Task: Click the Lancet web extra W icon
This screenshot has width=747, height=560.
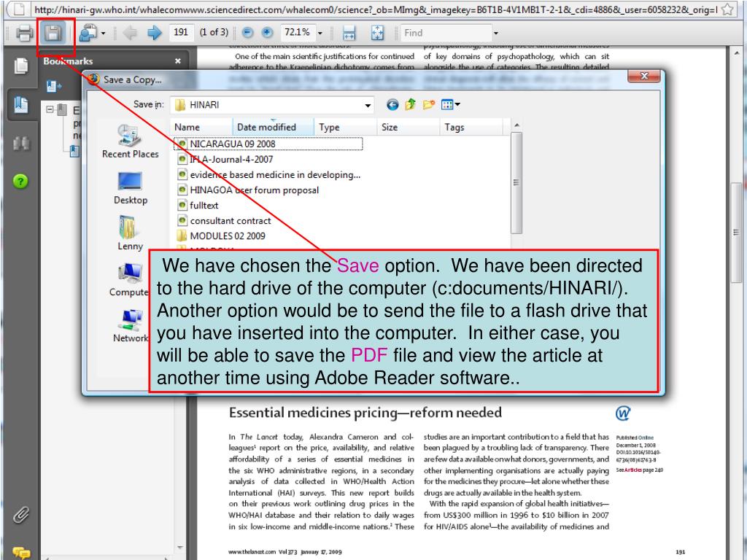Action: [x=623, y=413]
